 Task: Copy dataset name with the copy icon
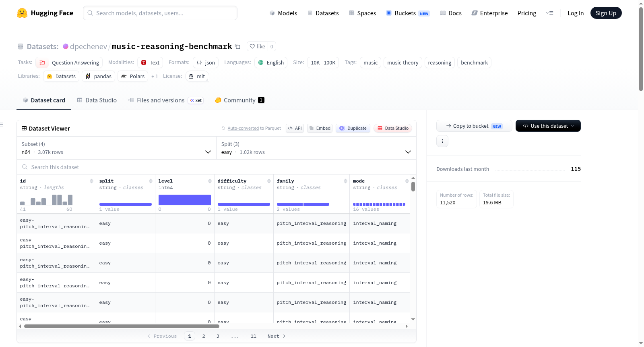tap(237, 46)
